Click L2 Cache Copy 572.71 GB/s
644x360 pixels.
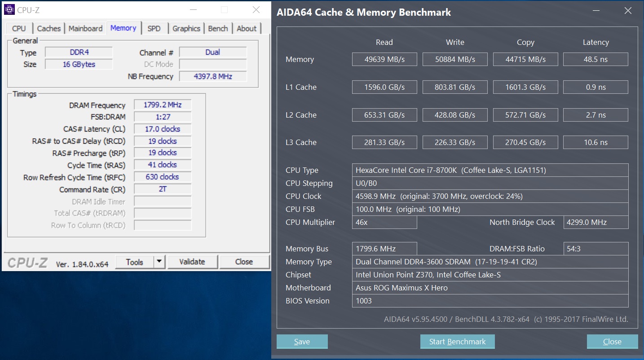[525, 115]
